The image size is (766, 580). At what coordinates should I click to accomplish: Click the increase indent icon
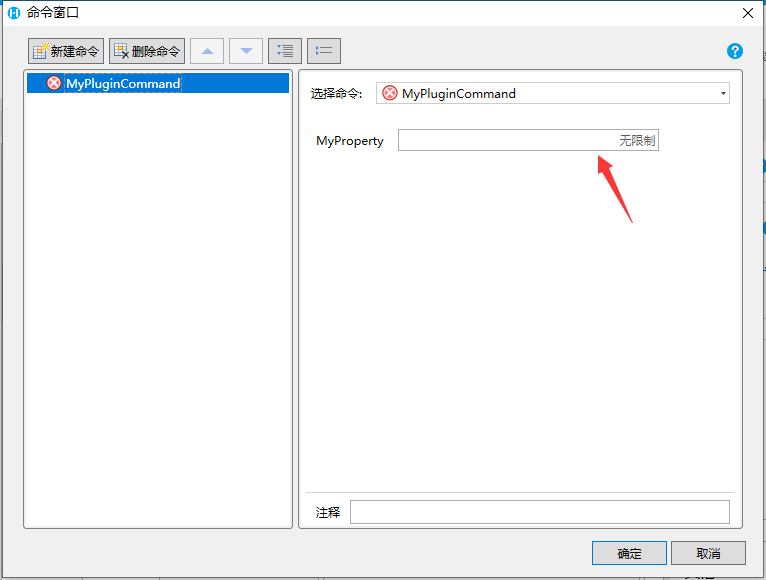click(285, 51)
